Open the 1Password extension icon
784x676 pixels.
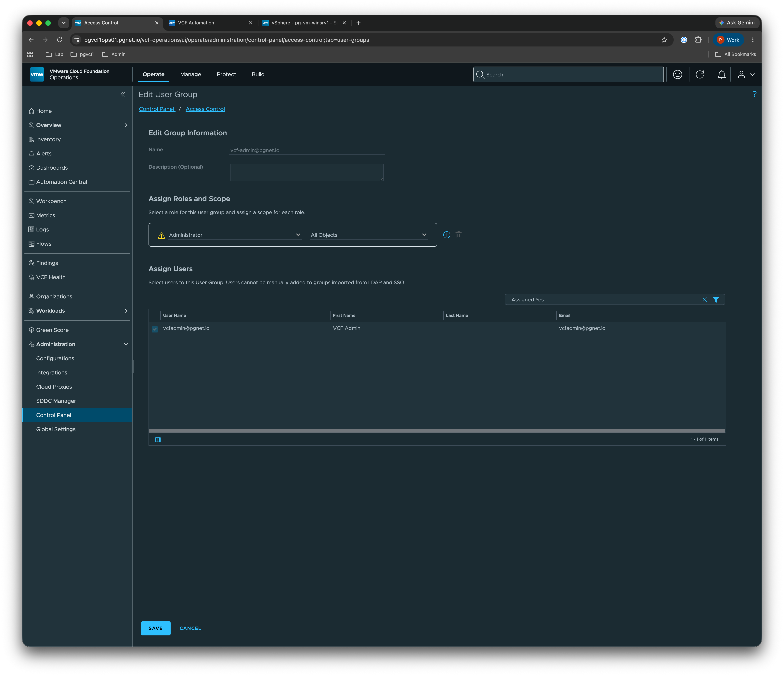click(684, 40)
